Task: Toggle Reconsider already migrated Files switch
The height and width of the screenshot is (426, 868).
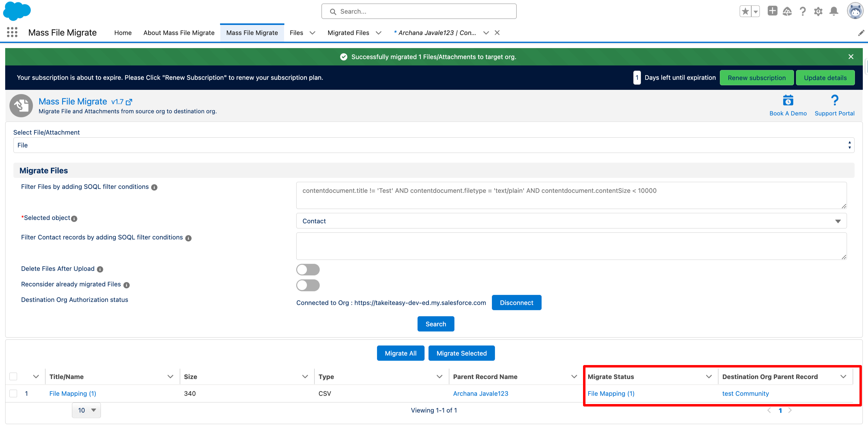Action: (x=308, y=285)
